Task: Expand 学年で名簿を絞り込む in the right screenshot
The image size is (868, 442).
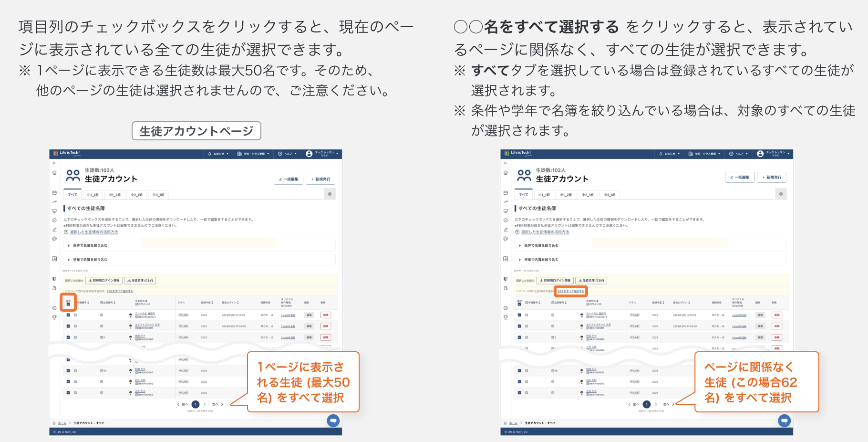Action: point(541,260)
